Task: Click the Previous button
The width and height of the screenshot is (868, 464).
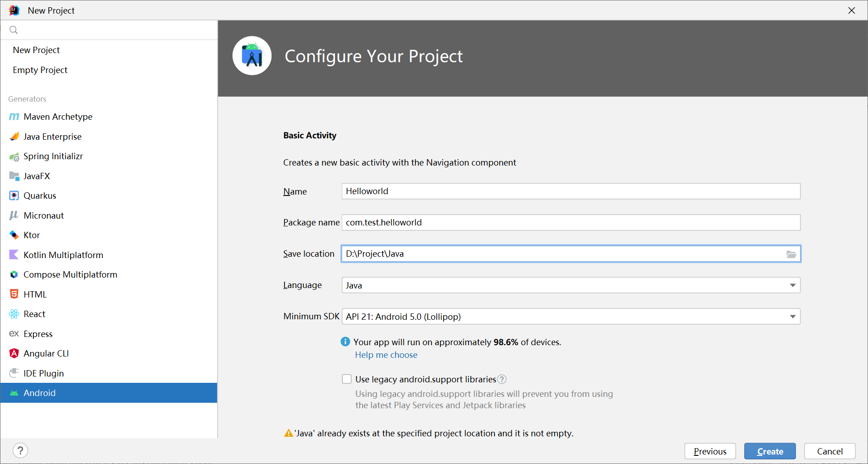Action: (710, 451)
